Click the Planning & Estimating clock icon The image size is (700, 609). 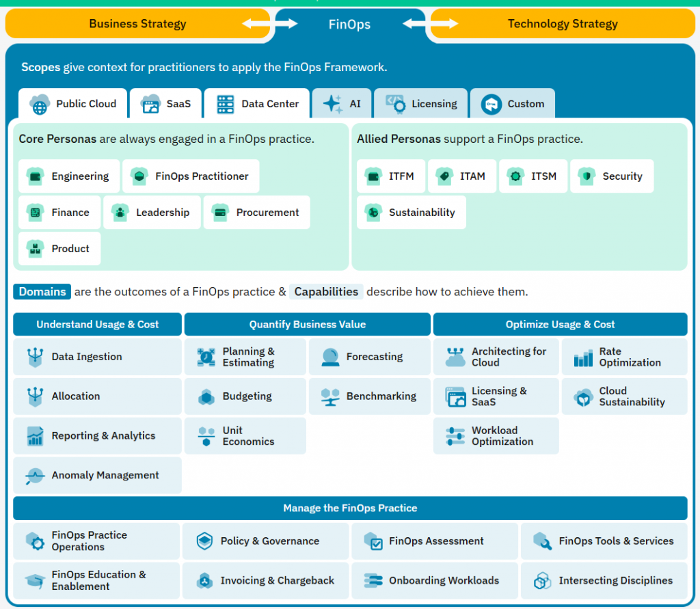pos(206,357)
